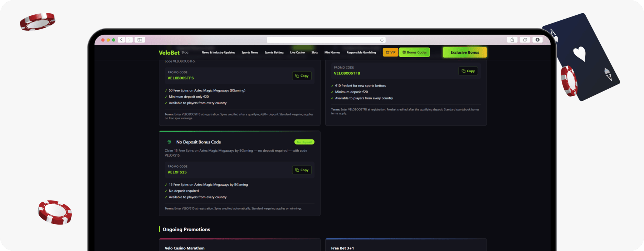This screenshot has width=644, height=251.
Task: Navigate to Live Casino
Action: click(297, 53)
